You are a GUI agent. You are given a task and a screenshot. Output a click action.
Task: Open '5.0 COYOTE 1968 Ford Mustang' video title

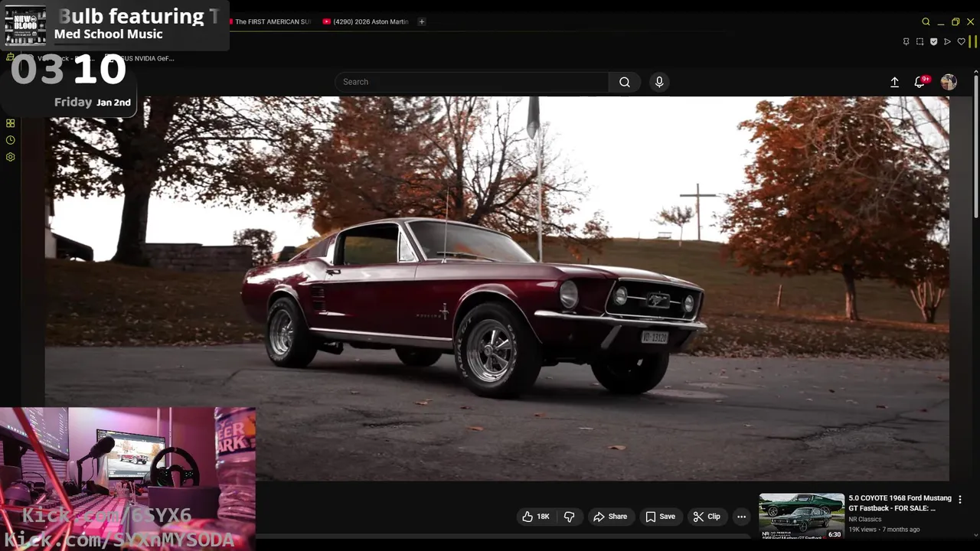coord(900,503)
